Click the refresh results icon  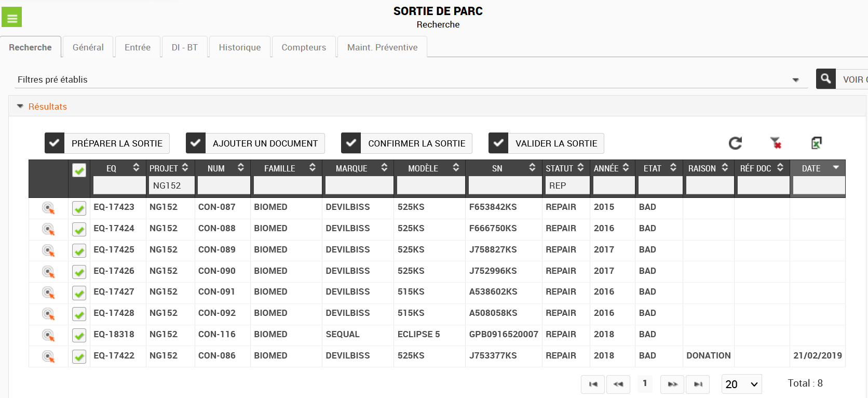click(x=735, y=143)
